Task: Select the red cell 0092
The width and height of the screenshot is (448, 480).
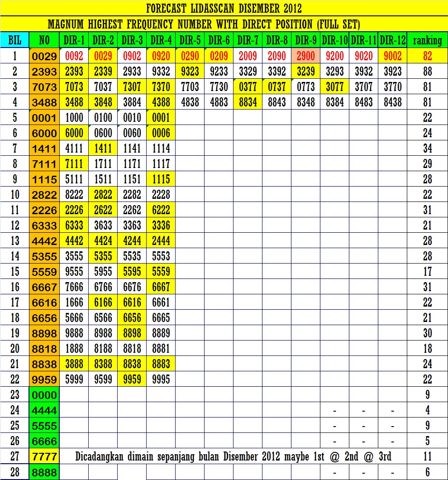Action: [74, 56]
